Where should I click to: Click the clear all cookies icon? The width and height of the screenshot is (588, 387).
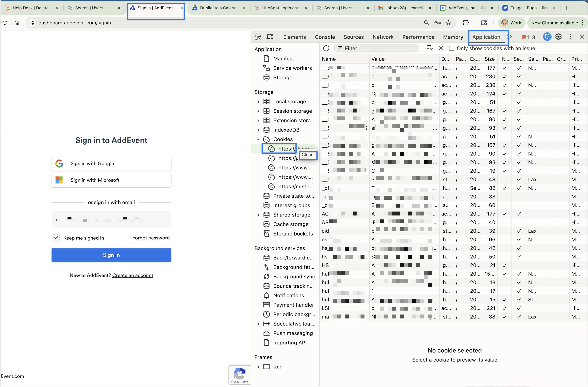tap(430, 49)
